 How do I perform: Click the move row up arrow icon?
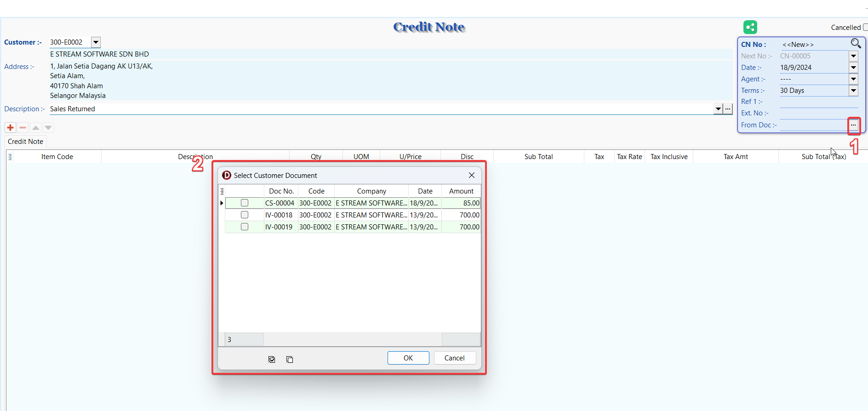coord(36,127)
